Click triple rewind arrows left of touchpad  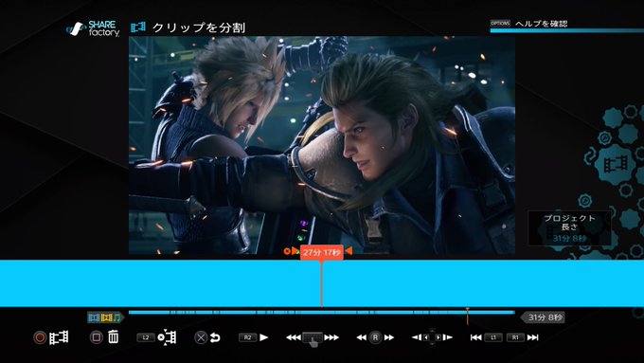coord(294,337)
